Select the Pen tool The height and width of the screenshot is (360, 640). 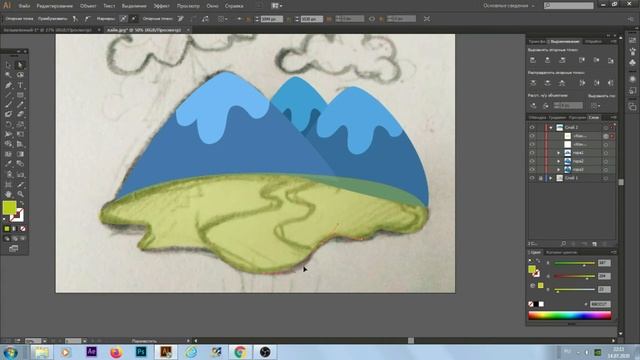click(9, 85)
